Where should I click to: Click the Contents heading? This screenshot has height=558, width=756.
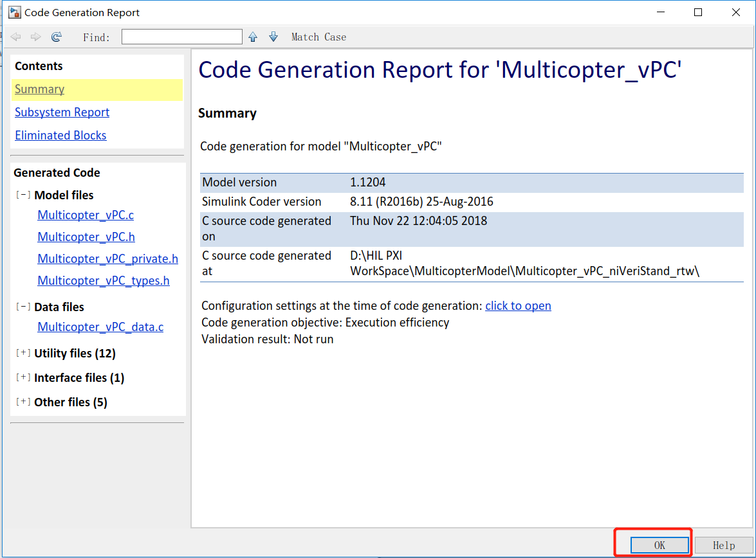point(39,66)
